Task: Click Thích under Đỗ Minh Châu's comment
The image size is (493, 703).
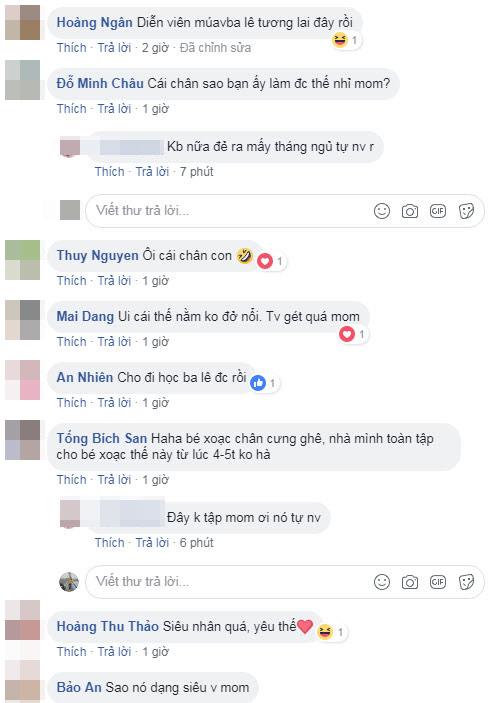Action: pos(71,108)
